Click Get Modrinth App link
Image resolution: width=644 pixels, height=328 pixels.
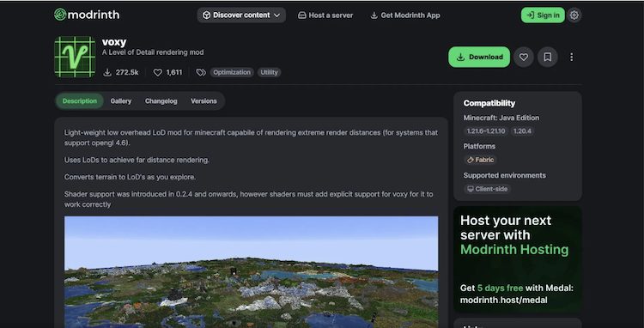click(x=405, y=15)
